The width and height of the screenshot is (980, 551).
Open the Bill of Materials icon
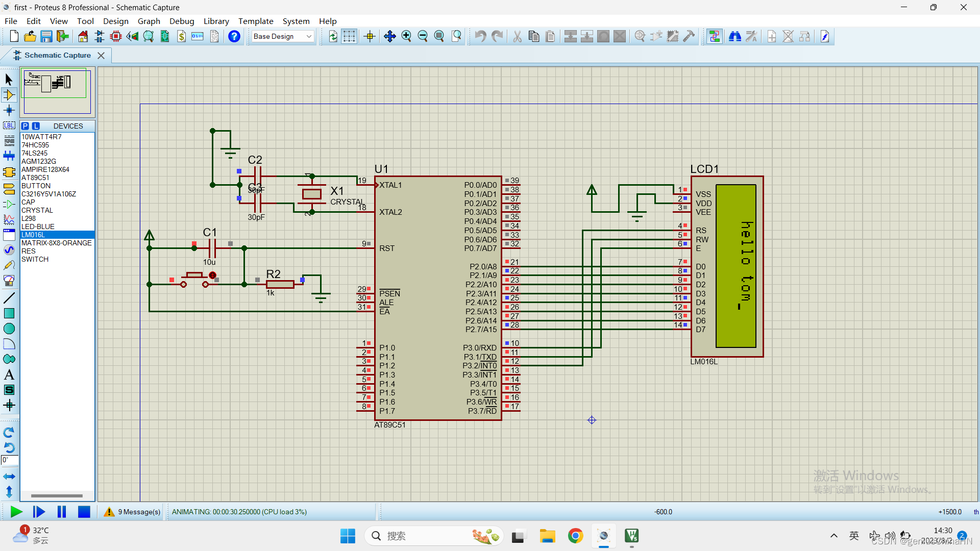click(182, 36)
